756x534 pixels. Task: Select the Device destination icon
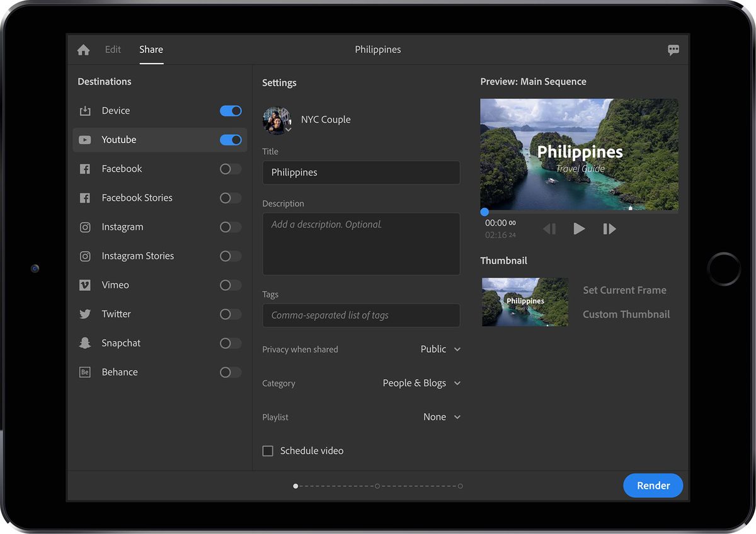(84, 110)
